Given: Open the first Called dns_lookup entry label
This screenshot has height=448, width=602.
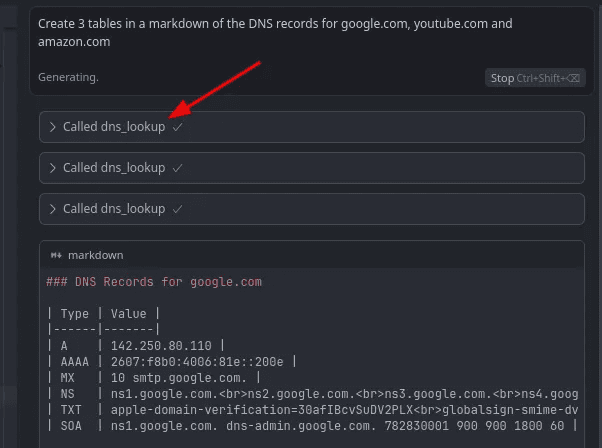Looking at the screenshot, I should 113,127.
